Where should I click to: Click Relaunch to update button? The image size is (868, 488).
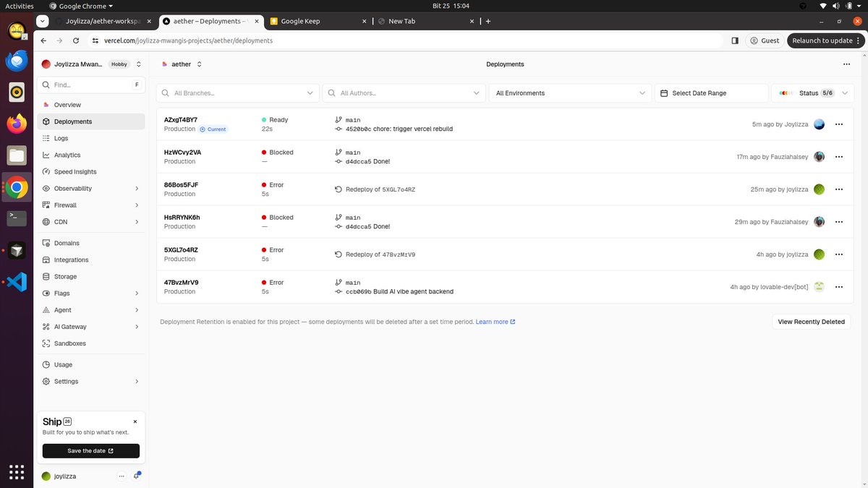[x=826, y=40]
